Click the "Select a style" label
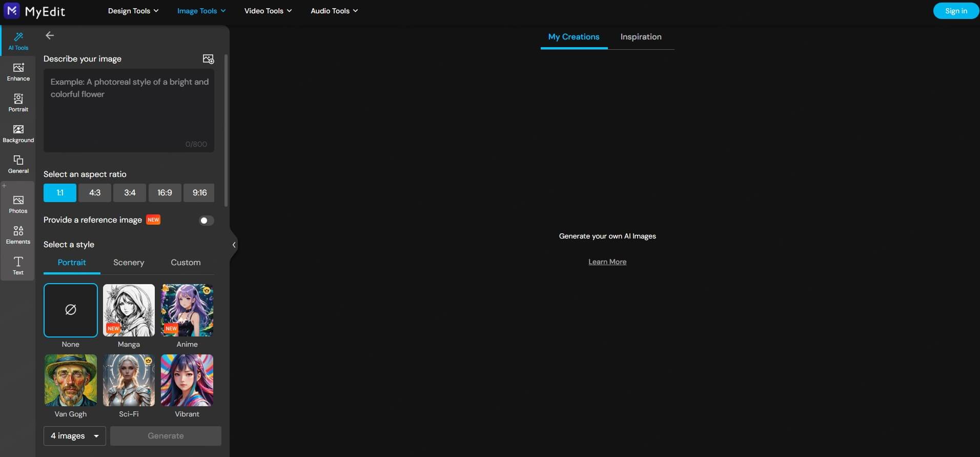980x457 pixels. point(69,245)
